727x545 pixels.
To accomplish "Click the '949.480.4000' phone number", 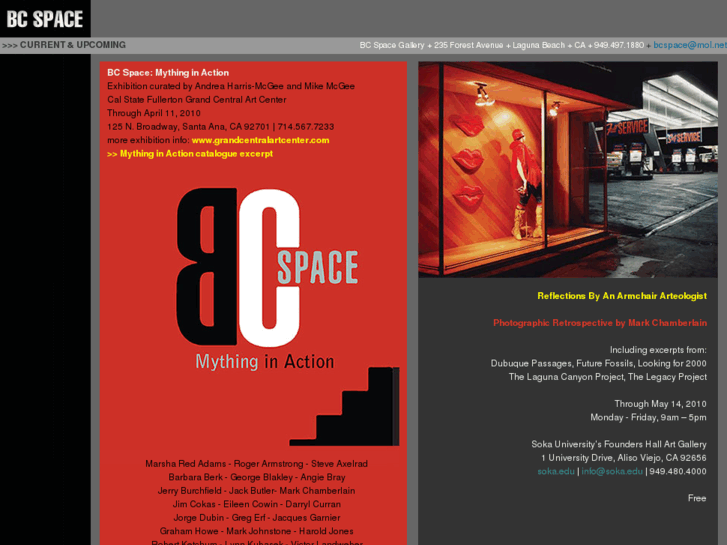I will coord(678,471).
